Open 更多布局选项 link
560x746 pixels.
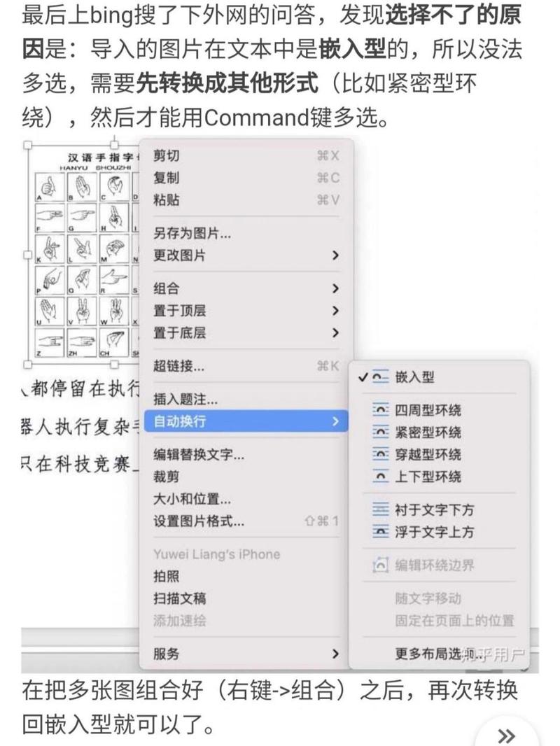439,654
